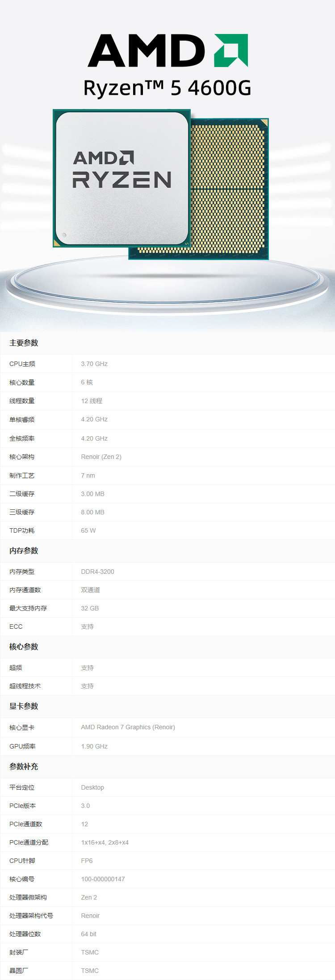Click the Ryzen 5 4600G product title
Viewport: 335px width, 980px height.
coord(167,88)
